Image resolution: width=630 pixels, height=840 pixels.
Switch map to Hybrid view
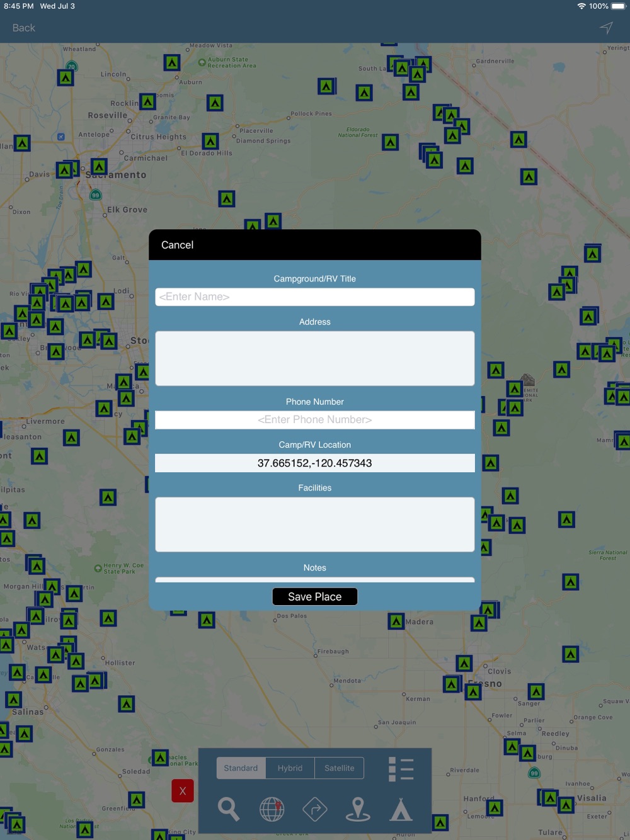(x=290, y=768)
